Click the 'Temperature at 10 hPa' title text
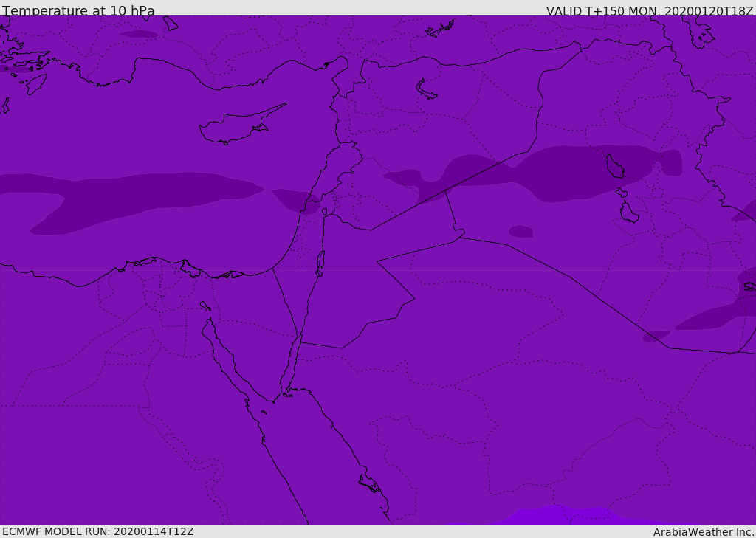This screenshot has height=538, width=756. pyautogui.click(x=78, y=10)
